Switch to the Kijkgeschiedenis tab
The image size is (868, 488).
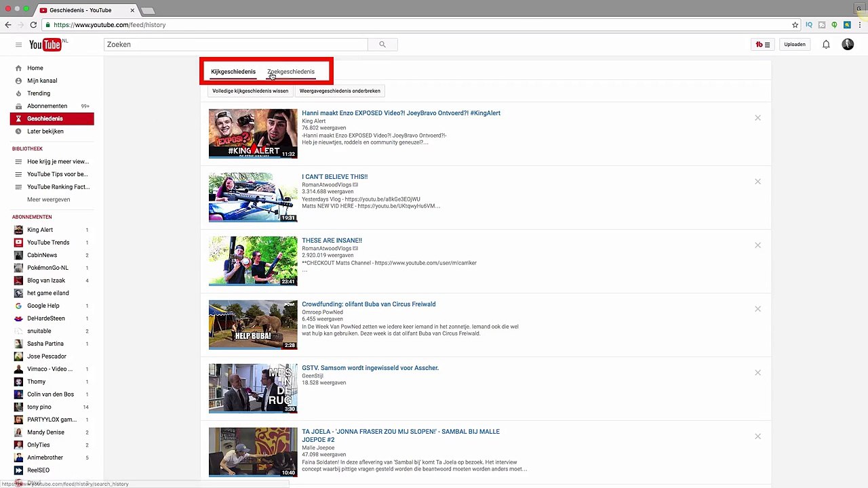pos(233,72)
